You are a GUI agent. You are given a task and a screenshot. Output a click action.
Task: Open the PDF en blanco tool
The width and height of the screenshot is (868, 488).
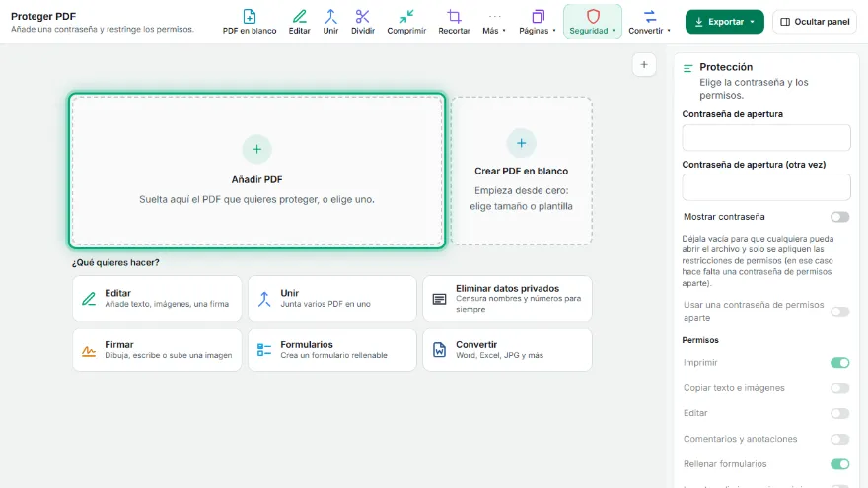pyautogui.click(x=250, y=22)
